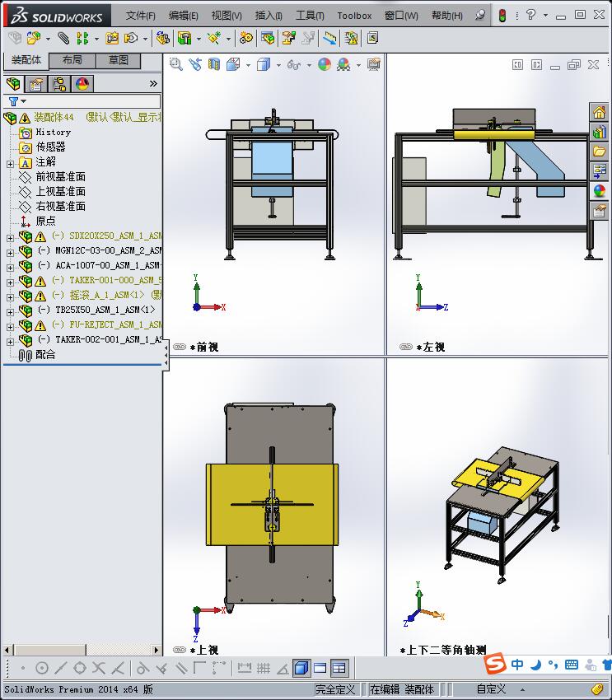
Task: Select the 原点 origin item in tree
Action: pos(45,221)
